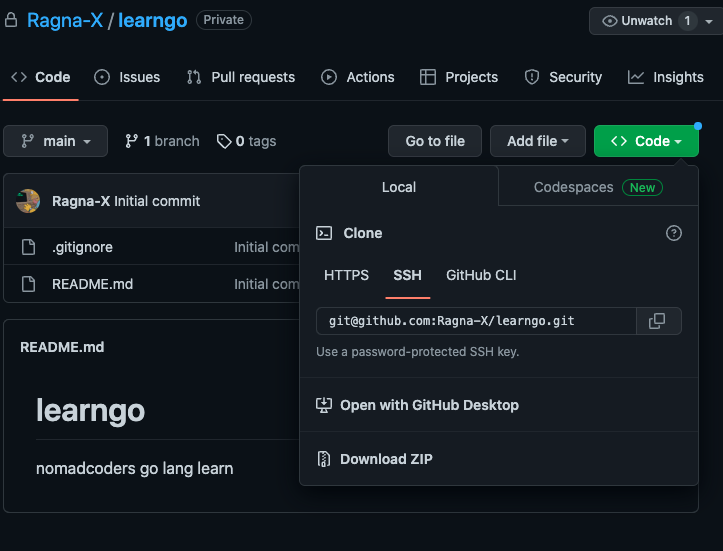The width and height of the screenshot is (723, 551).
Task: Click the lock icon beside the repository name
Action: point(11,20)
